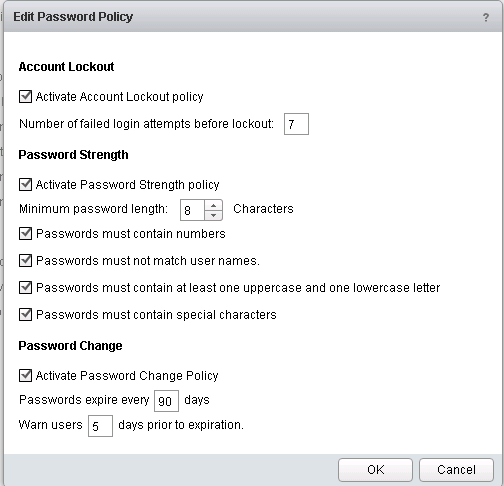Uncheck Activate Password Change Policy

pos(25,376)
